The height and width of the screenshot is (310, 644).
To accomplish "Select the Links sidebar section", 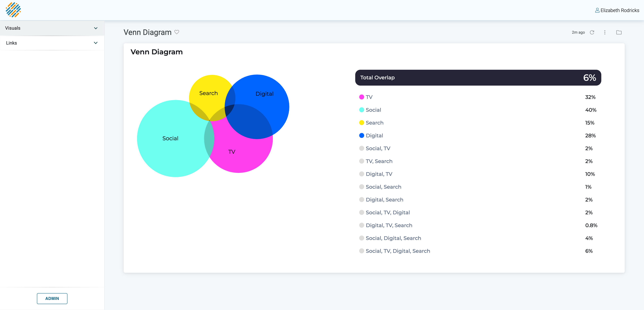I will coord(52,43).
